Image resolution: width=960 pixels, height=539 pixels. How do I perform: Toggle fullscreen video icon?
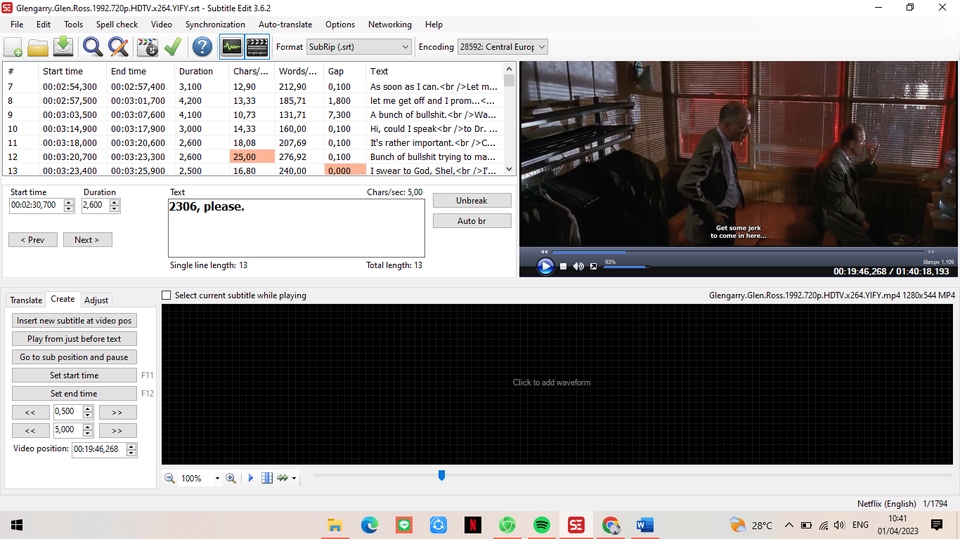coord(593,266)
